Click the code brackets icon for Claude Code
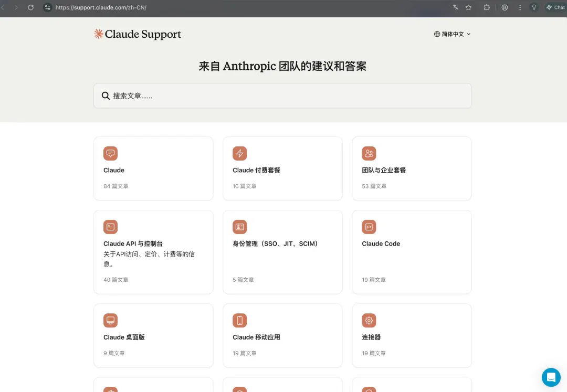This screenshot has height=392, width=567. click(x=369, y=227)
